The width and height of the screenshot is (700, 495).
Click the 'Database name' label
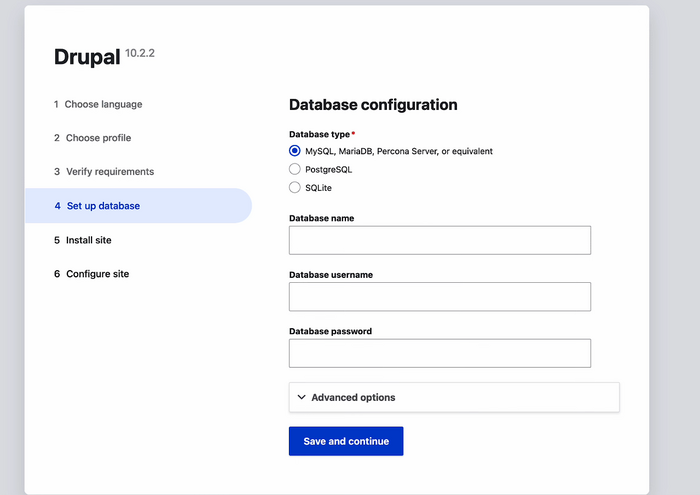[x=321, y=218]
